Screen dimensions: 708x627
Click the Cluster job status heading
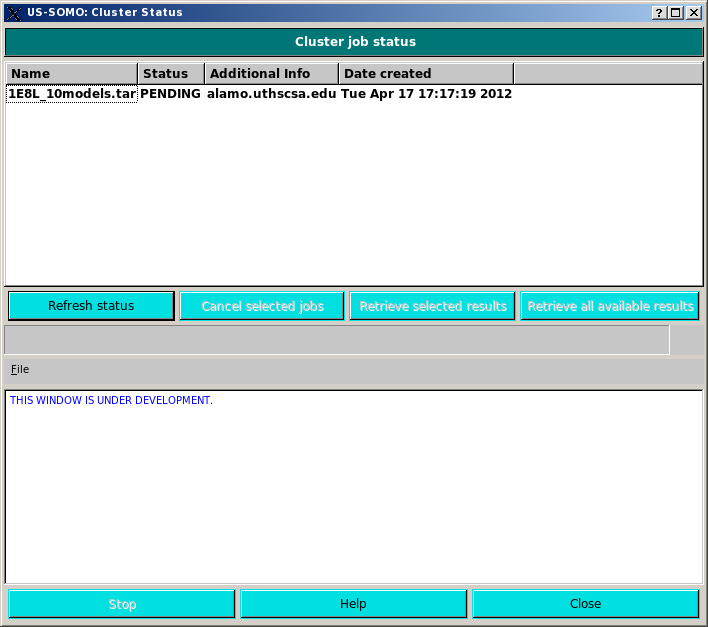point(354,42)
